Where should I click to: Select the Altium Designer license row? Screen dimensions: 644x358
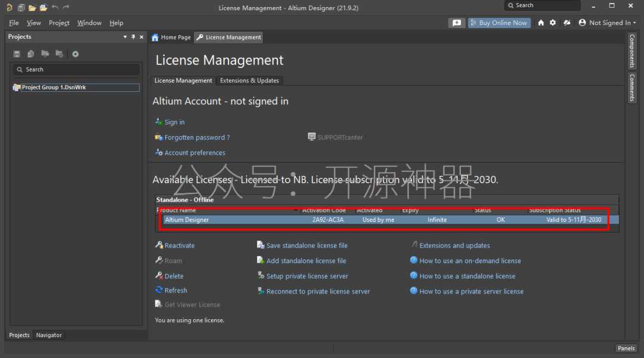(388, 220)
